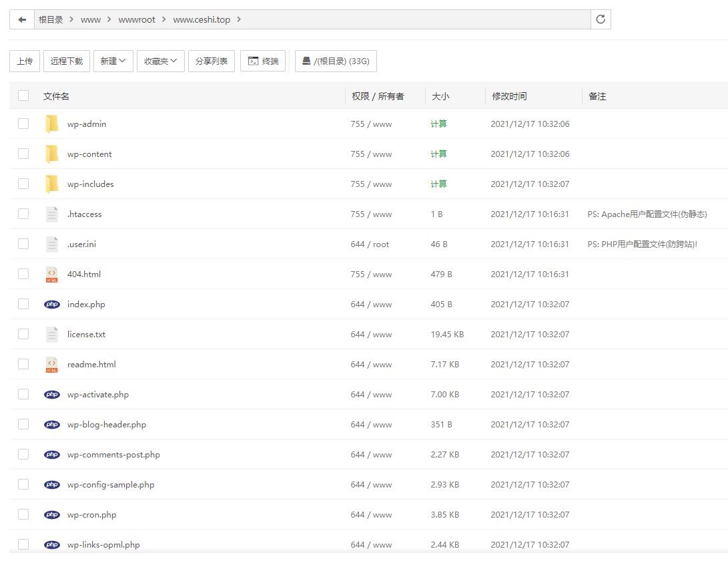Click the wp-config-sample.php PHP icon

click(x=52, y=484)
